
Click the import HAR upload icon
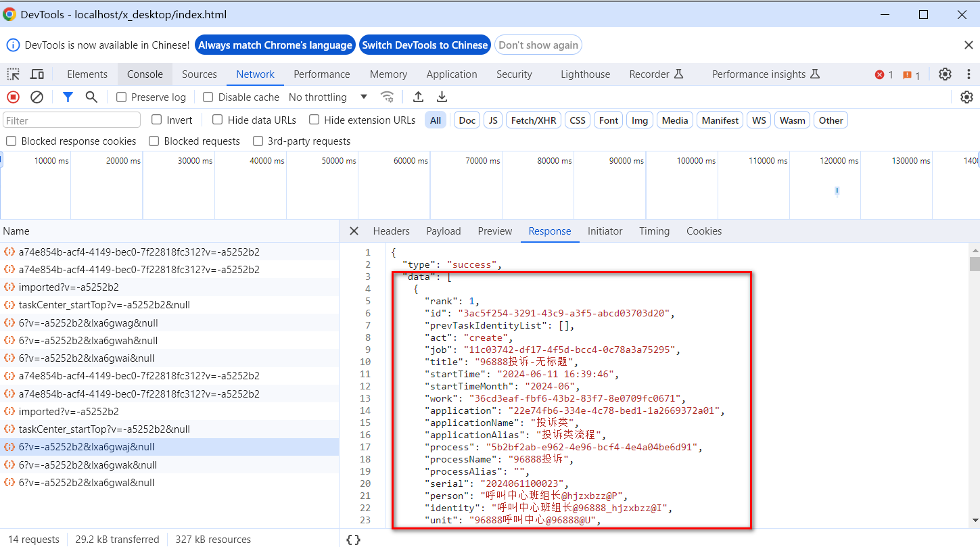(x=418, y=97)
